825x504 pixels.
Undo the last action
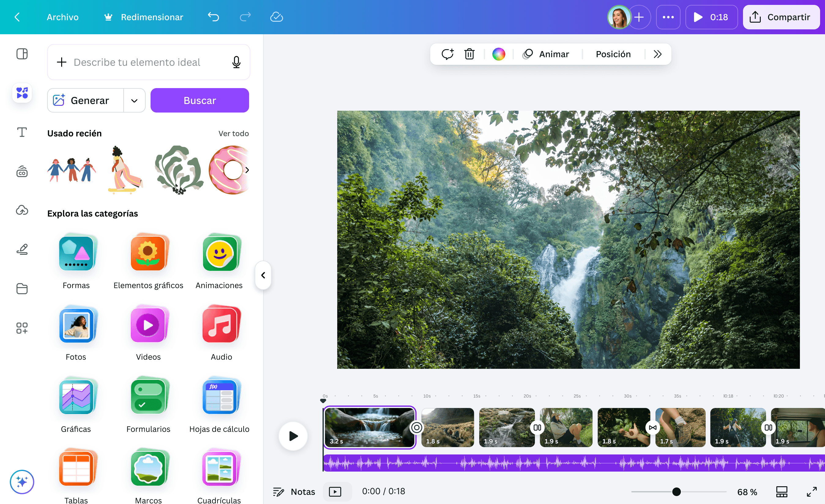[213, 17]
